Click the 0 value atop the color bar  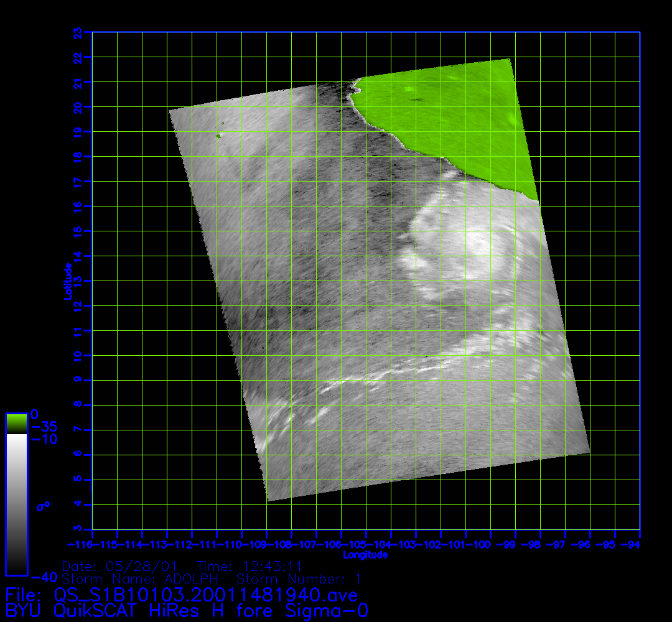[35, 415]
